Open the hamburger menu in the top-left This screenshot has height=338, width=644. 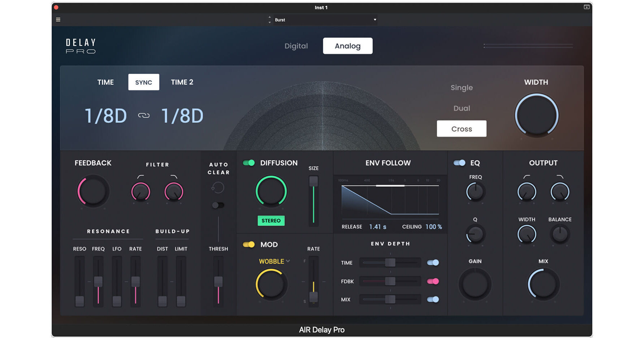click(x=58, y=19)
